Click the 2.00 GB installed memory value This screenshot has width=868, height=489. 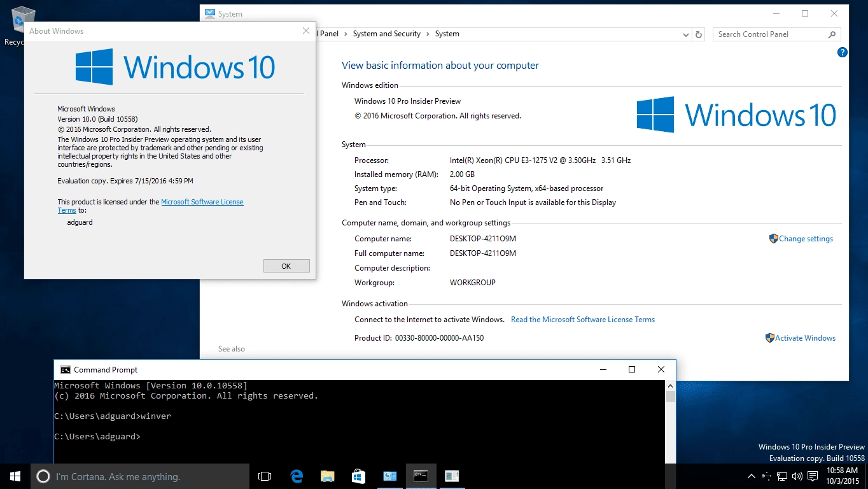462,174
